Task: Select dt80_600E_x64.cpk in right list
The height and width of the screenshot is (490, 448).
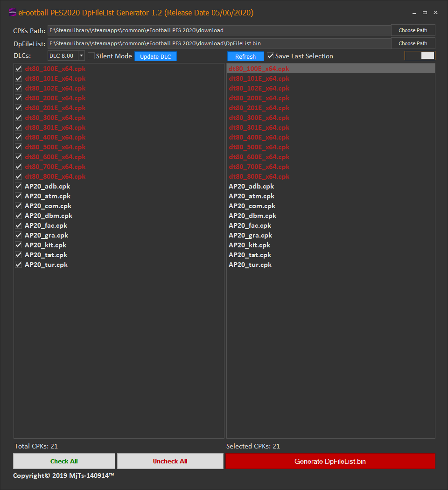Action: coord(331,157)
